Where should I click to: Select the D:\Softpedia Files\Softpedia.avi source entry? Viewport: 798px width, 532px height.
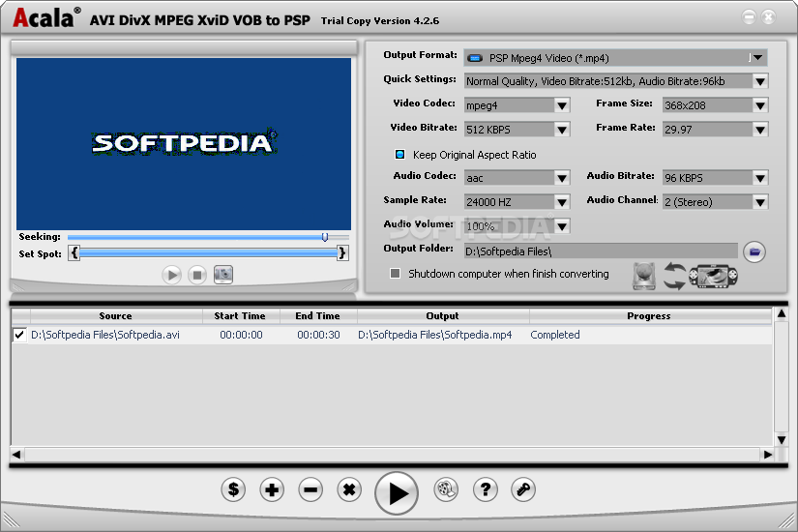[105, 335]
